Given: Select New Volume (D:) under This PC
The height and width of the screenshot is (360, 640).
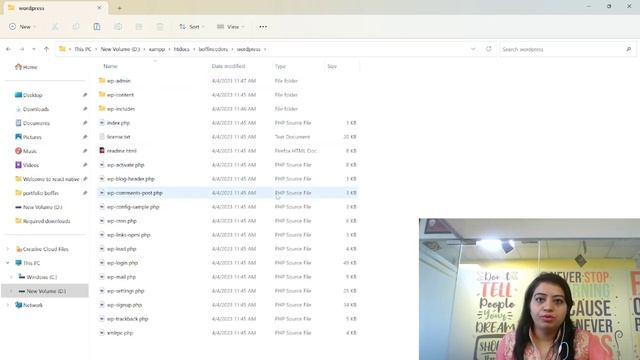Looking at the screenshot, I should coord(46,291).
